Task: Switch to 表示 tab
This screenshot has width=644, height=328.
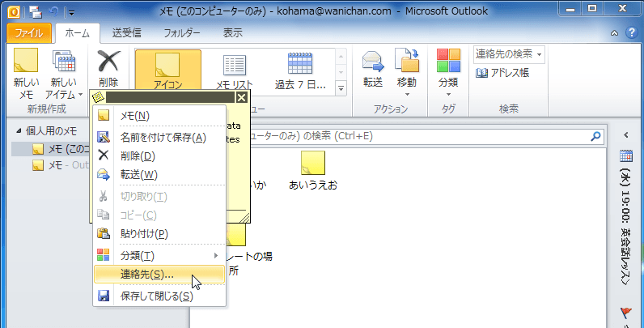Action: (x=232, y=33)
